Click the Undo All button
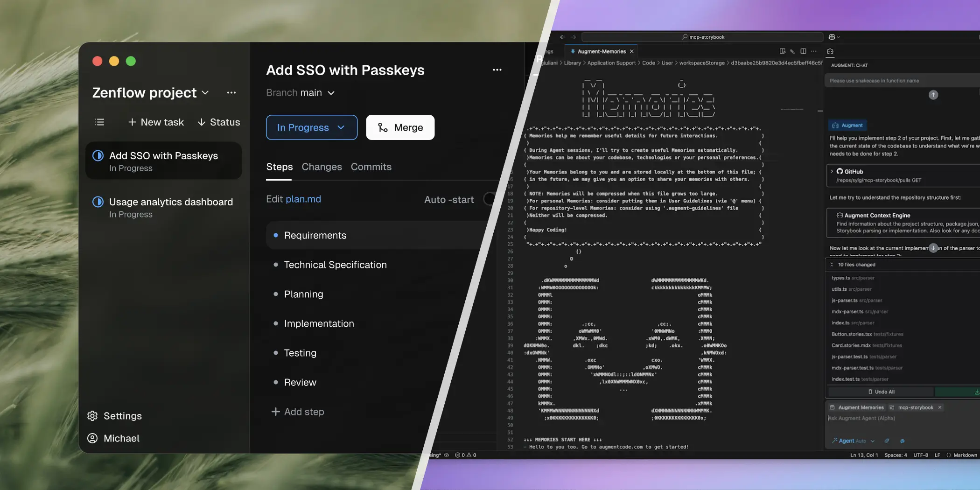This screenshot has height=490, width=980. [x=881, y=392]
